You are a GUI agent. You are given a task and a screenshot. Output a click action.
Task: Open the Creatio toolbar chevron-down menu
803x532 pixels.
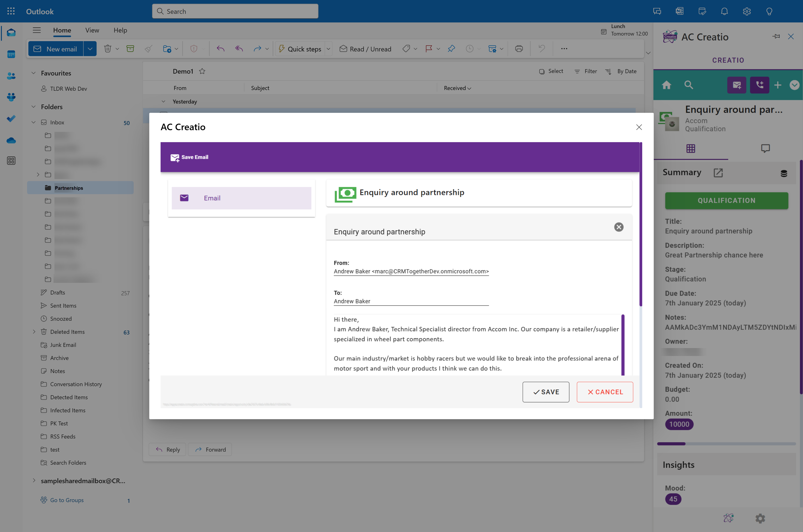click(795, 85)
